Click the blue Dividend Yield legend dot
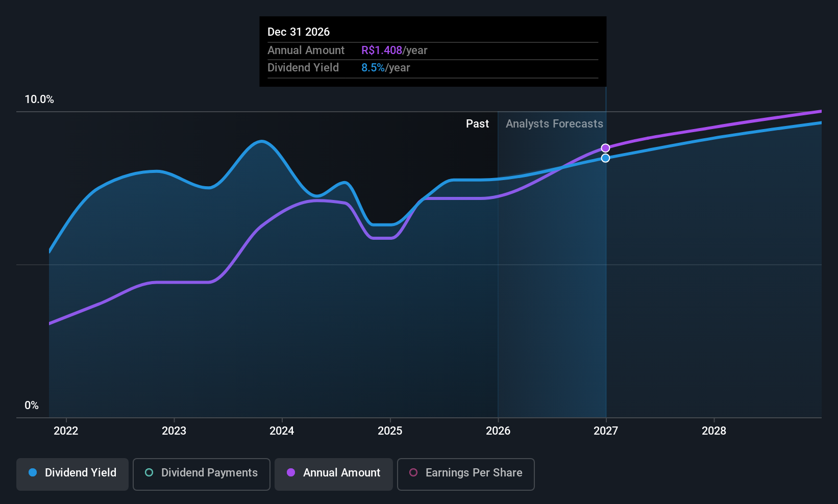 pos(33,473)
